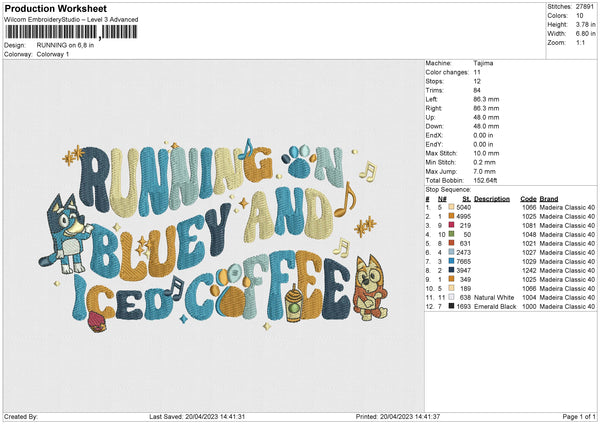Viewport: 600px width, 424px height.
Task: Click the green swatch for stop 4
Action: click(x=451, y=233)
